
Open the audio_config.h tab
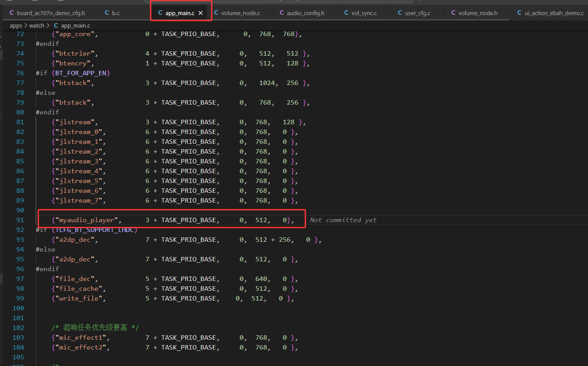[301, 13]
